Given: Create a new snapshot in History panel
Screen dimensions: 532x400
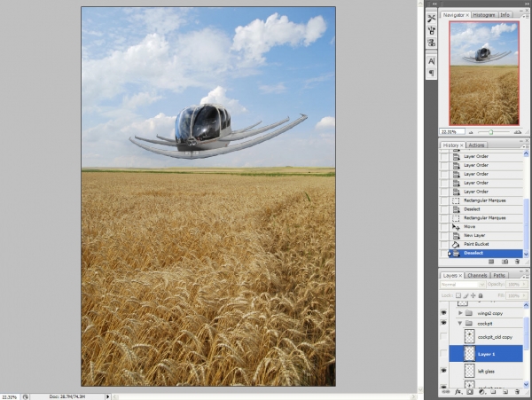Looking at the screenshot, I should click(505, 262).
